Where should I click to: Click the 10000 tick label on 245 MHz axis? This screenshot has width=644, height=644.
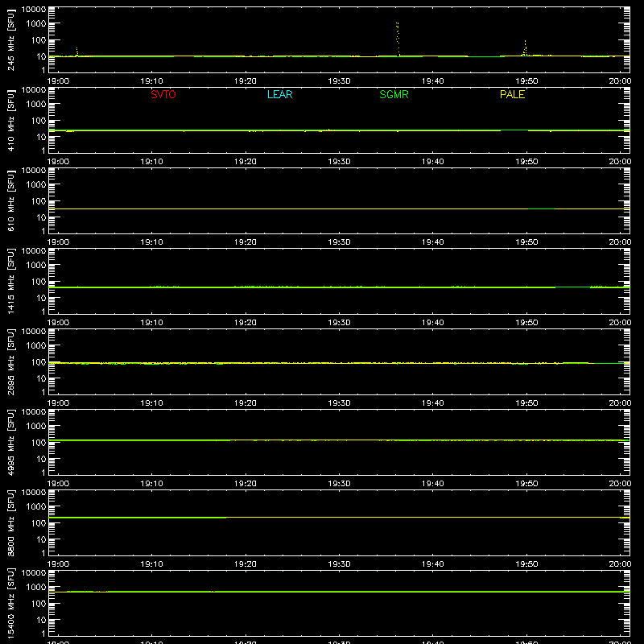(34, 10)
